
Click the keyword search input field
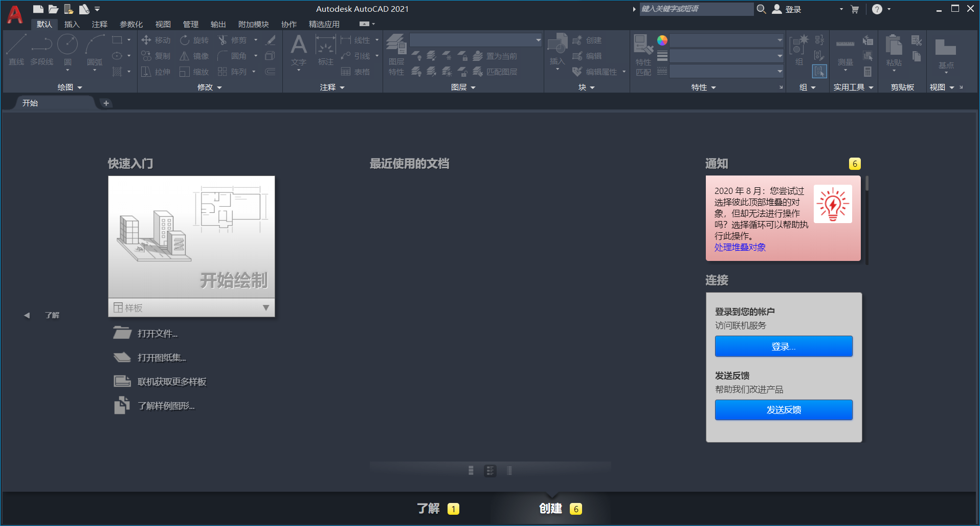[x=696, y=9]
